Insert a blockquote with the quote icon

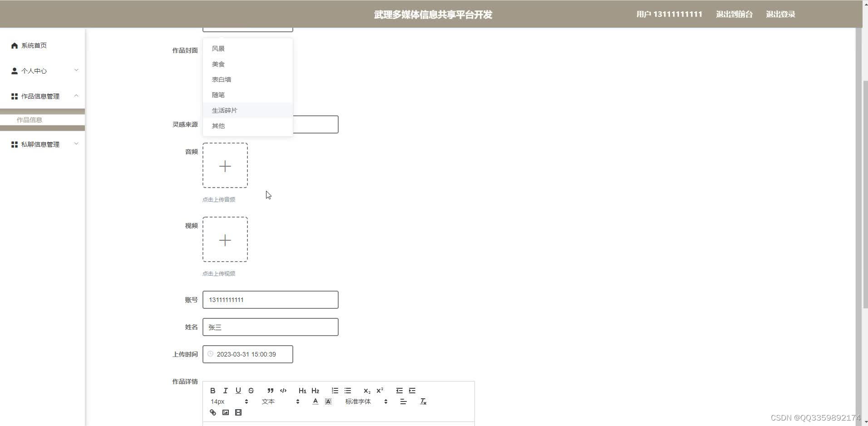pyautogui.click(x=270, y=391)
